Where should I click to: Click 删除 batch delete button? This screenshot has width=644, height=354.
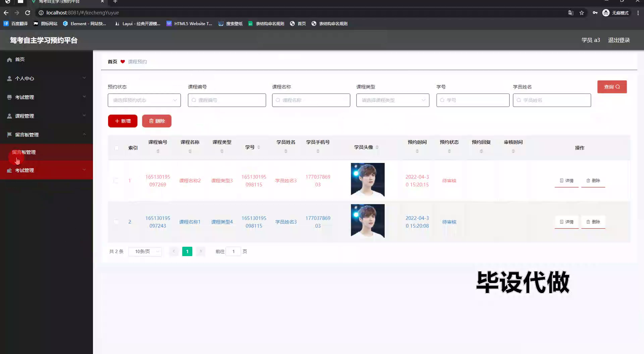157,121
